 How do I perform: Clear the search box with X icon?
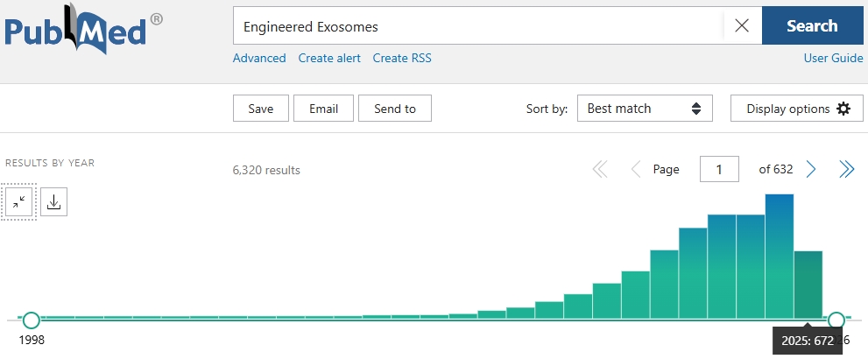pos(742,26)
